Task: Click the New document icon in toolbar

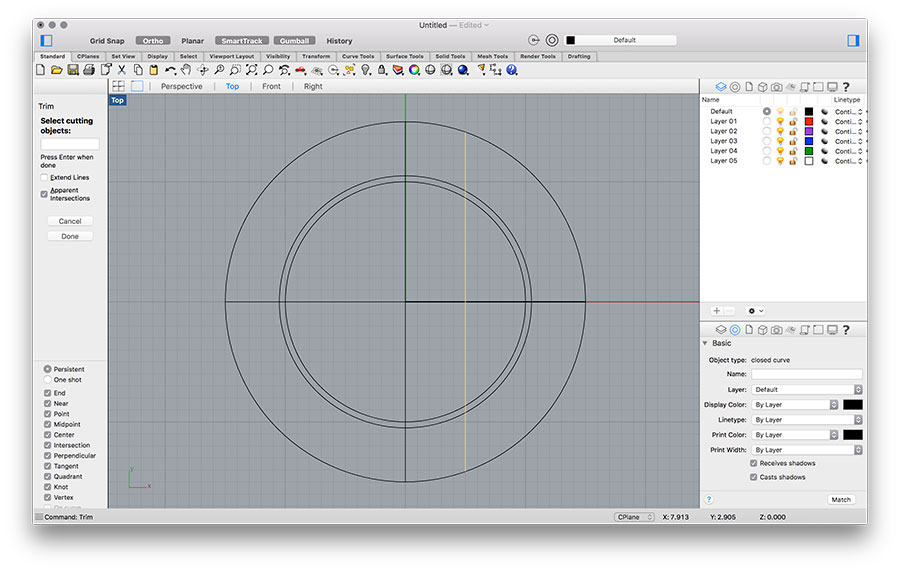Action: 40,70
